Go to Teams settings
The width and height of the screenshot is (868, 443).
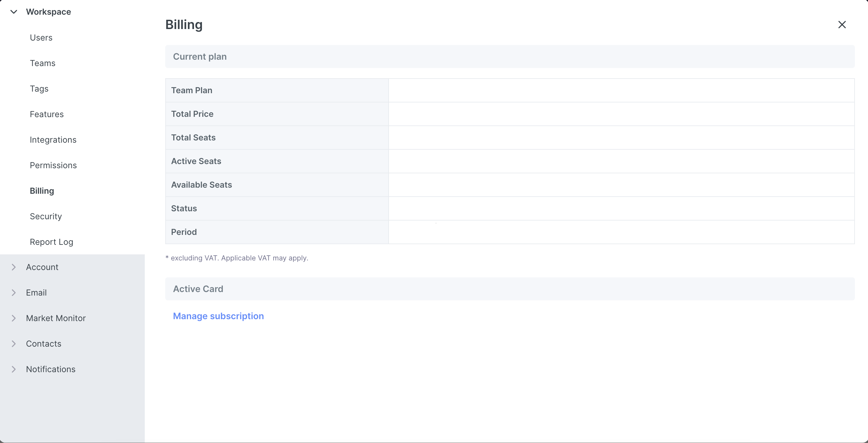coord(43,63)
